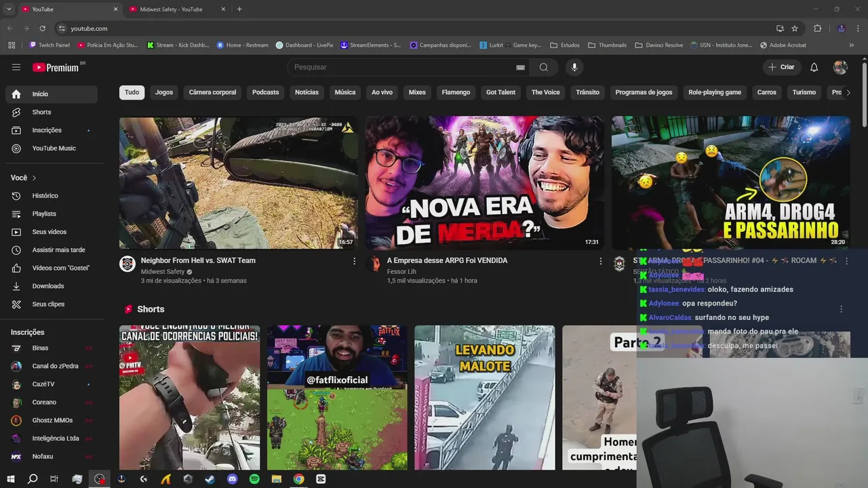
Task: Open CapCut from the taskbar
Action: pos(321,479)
